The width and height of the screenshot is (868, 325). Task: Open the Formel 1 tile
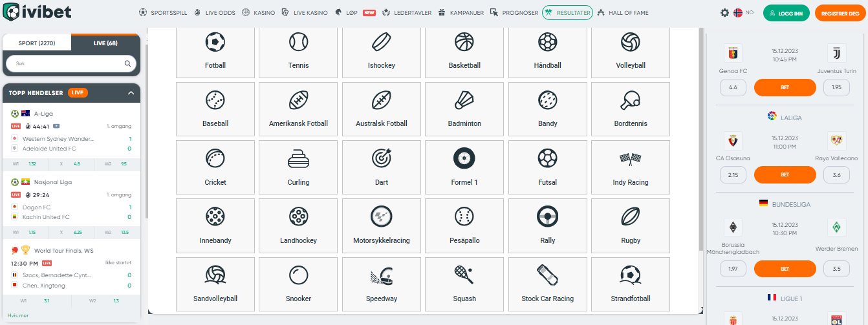[x=464, y=168]
